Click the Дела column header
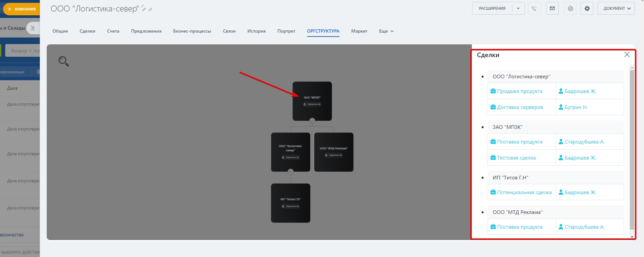644x257 pixels. (x=12, y=88)
